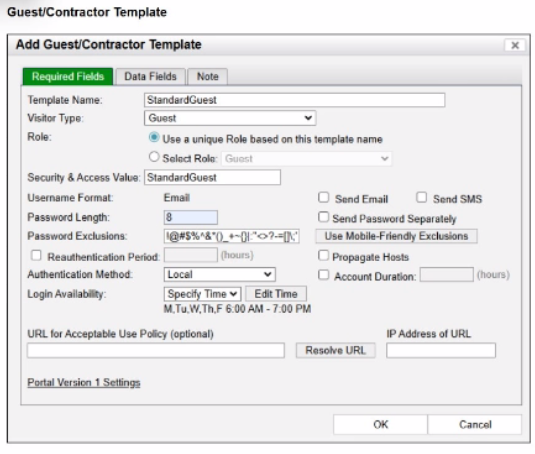Switch to the Data Fields tab

[150, 76]
